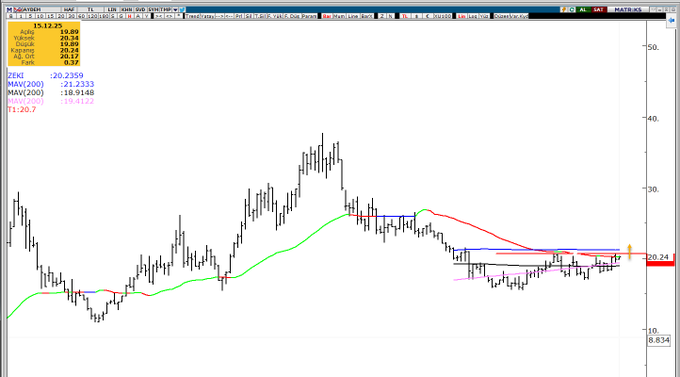Open the dropdown arrow next to TMP
The width and height of the screenshot is (680, 377).
tap(175, 10)
